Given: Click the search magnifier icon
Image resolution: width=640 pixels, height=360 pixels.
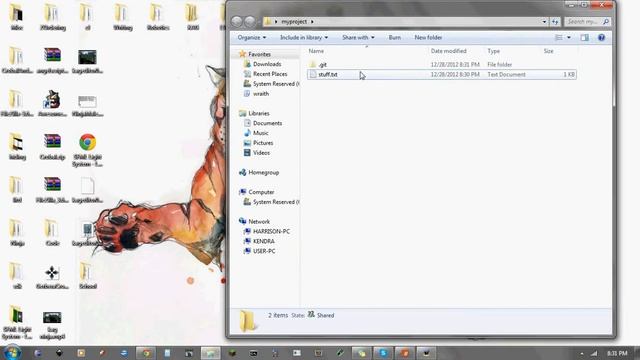Looking at the screenshot, I should [x=606, y=22].
